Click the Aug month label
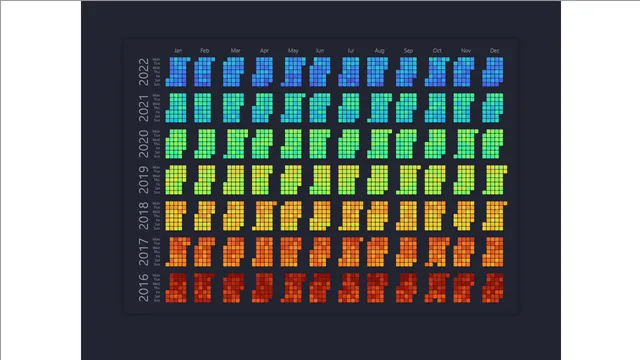640x360 pixels. [379, 51]
